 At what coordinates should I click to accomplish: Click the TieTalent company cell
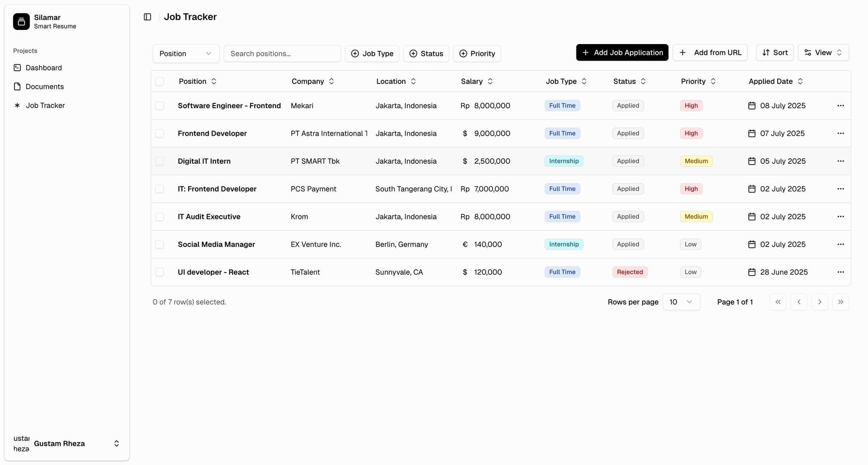pos(305,272)
